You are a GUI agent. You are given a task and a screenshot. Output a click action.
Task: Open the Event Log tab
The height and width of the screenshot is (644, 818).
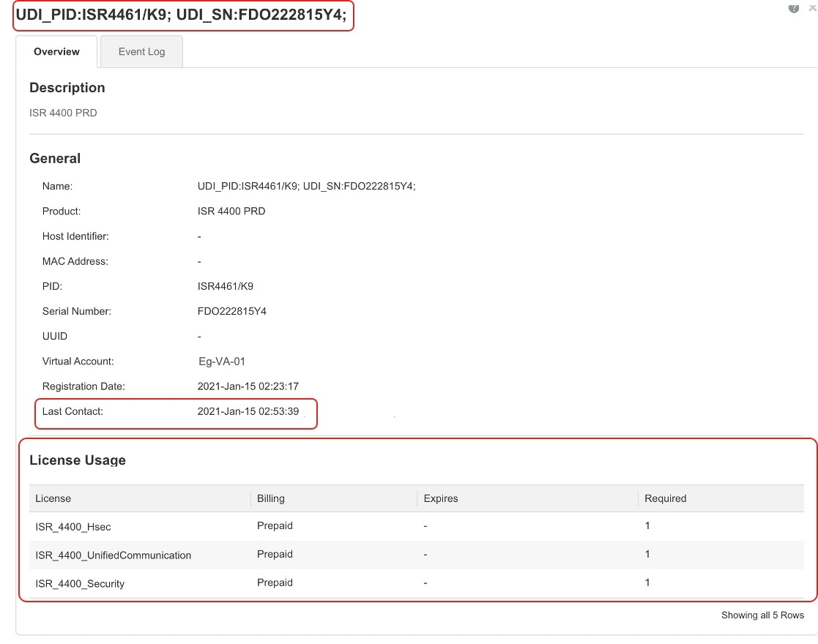click(x=141, y=52)
